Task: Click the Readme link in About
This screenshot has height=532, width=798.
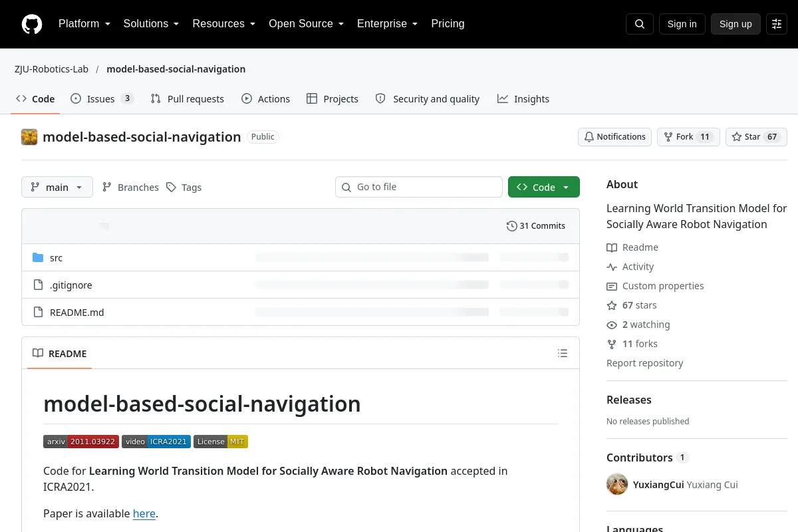Action: pos(632,247)
